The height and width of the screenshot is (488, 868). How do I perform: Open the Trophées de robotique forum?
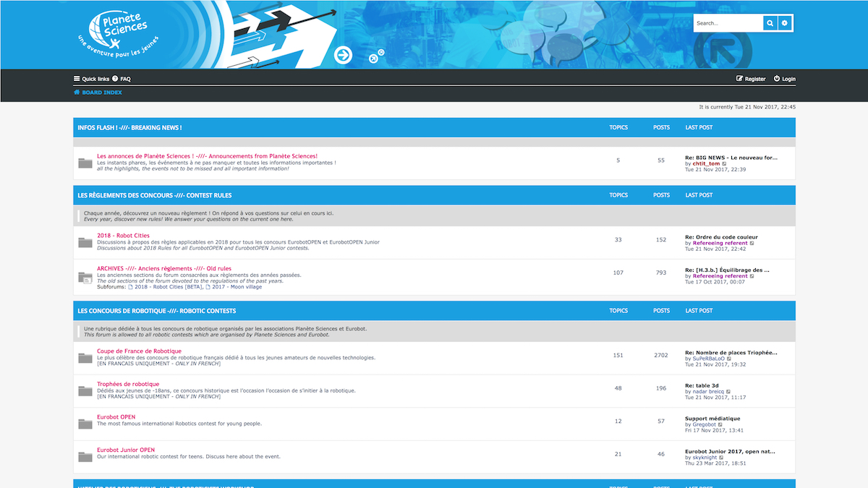[128, 384]
